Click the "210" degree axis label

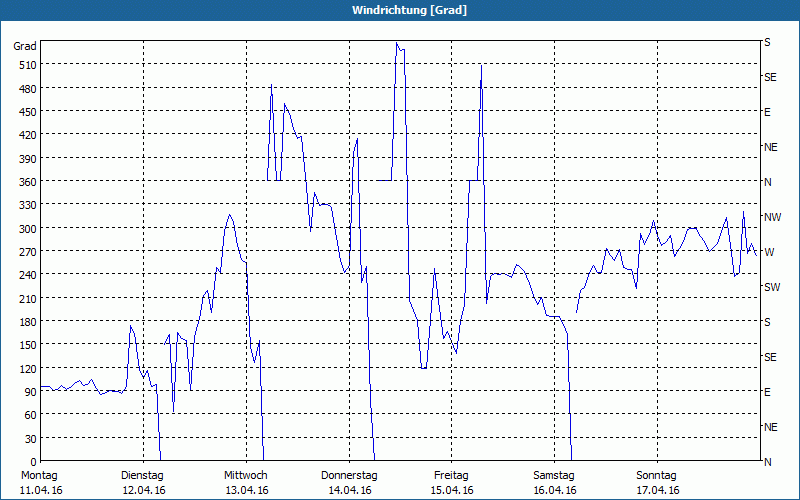point(28,299)
